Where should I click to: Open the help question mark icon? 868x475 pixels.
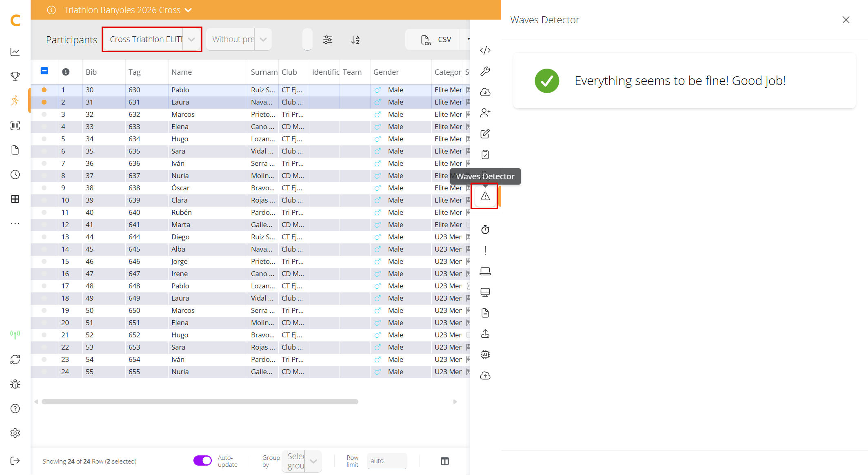15,408
